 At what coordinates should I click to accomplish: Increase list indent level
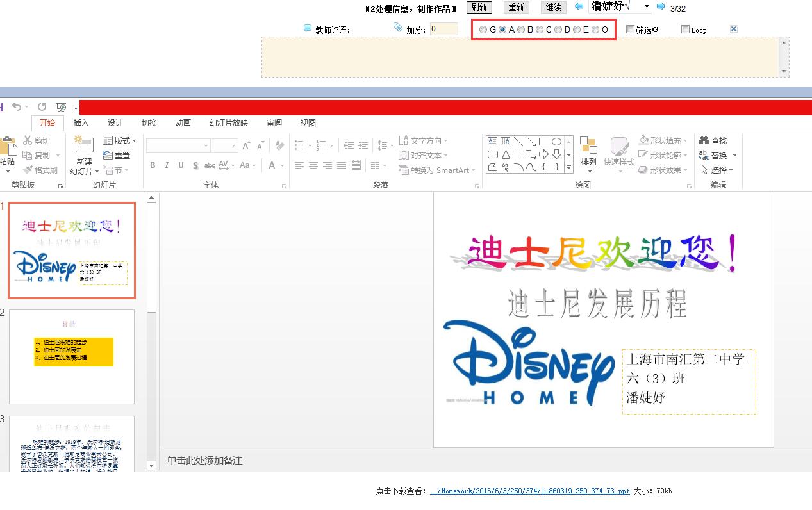363,145
